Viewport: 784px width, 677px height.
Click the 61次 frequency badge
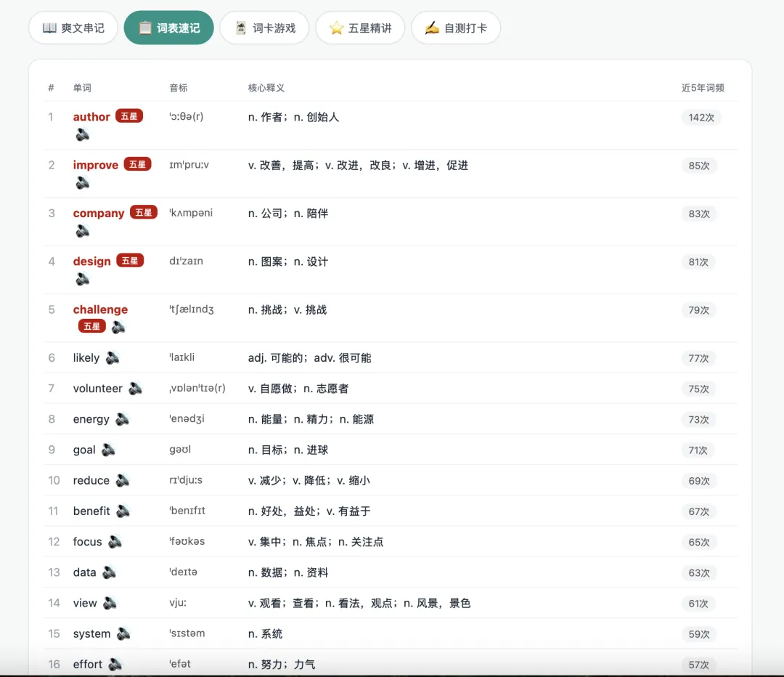point(698,604)
